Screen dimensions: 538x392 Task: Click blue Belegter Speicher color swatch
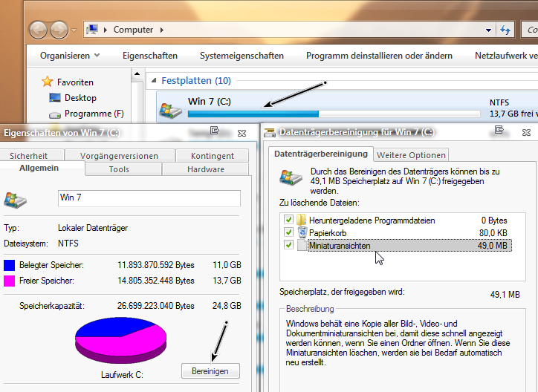click(9, 265)
